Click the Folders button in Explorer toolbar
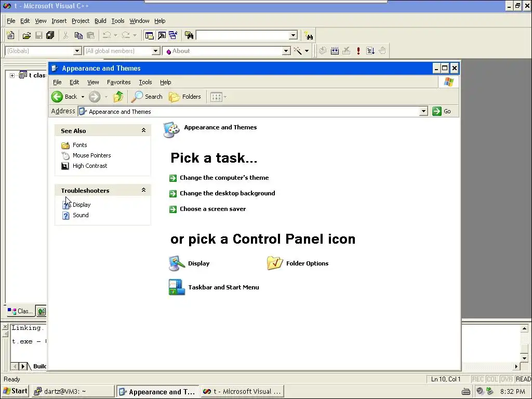This screenshot has width=532, height=399. pyautogui.click(x=185, y=97)
